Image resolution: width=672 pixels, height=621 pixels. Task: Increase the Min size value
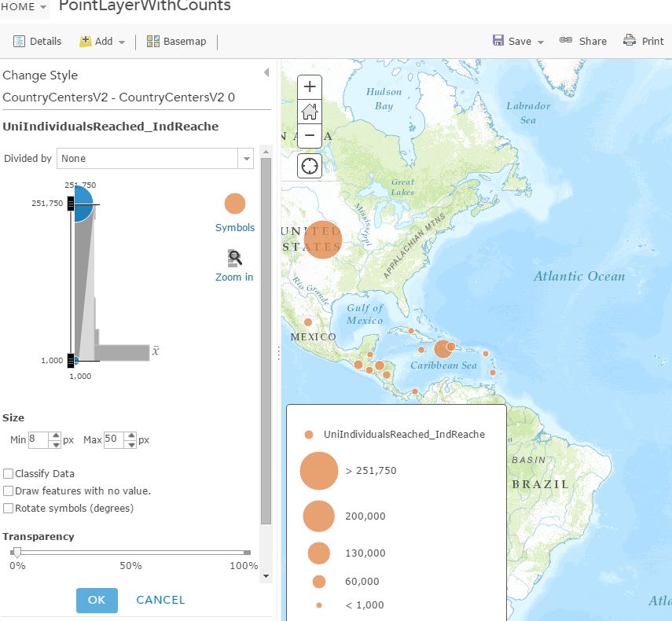[55, 435]
